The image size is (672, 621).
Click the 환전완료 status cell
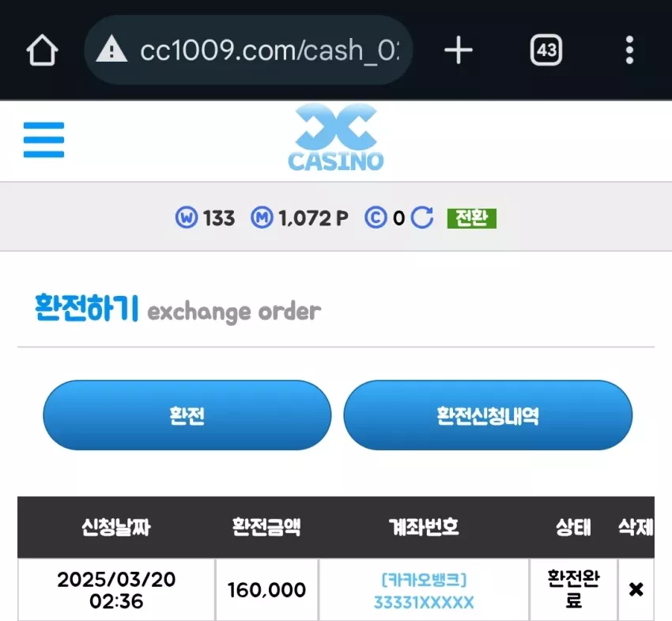tap(573, 589)
